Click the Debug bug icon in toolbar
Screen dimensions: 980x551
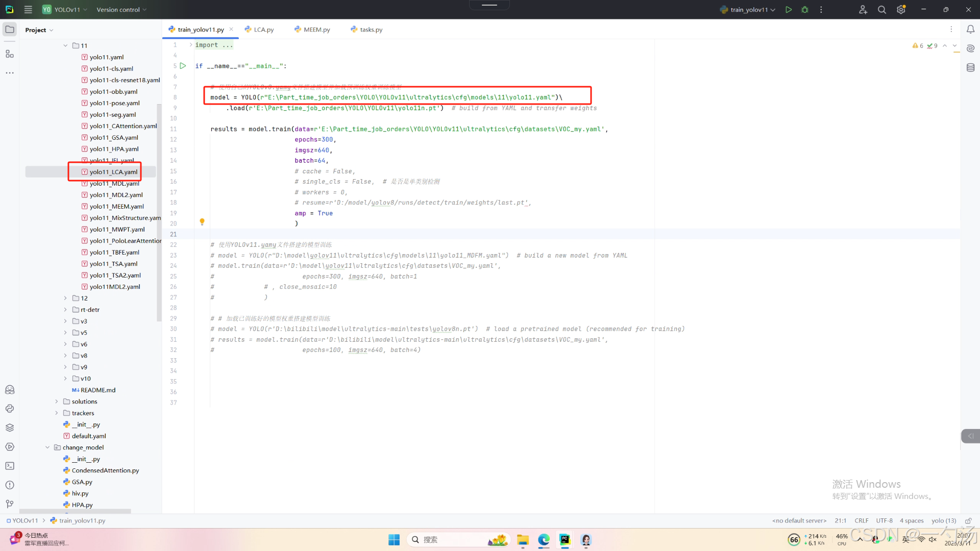click(x=805, y=10)
